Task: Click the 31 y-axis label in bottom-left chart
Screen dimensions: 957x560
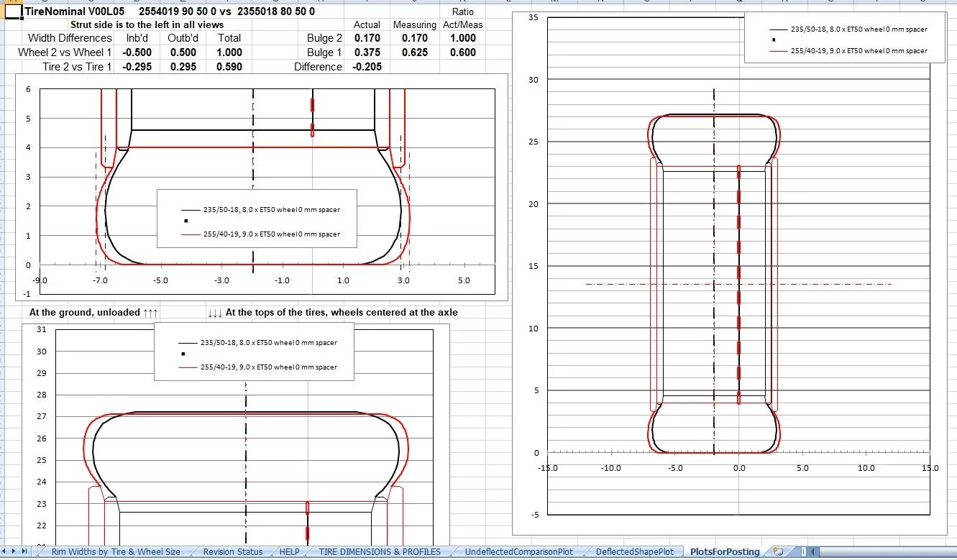Action: point(41,329)
